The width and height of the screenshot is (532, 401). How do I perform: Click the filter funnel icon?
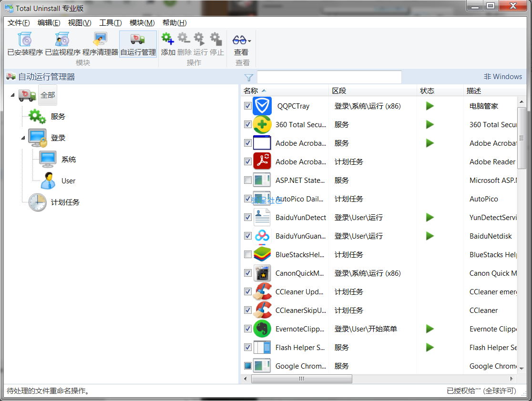(249, 78)
